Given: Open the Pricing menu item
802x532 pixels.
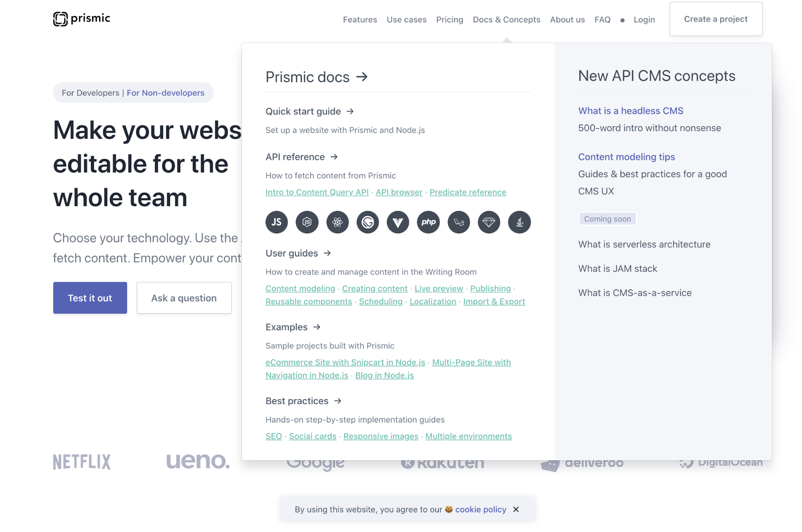Looking at the screenshot, I should coord(449,19).
